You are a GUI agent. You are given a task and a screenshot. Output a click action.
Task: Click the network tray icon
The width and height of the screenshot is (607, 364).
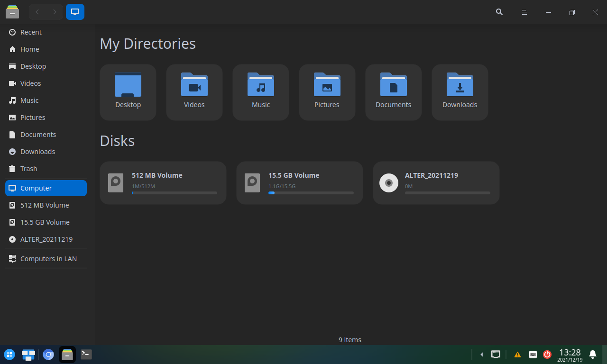[496, 354]
